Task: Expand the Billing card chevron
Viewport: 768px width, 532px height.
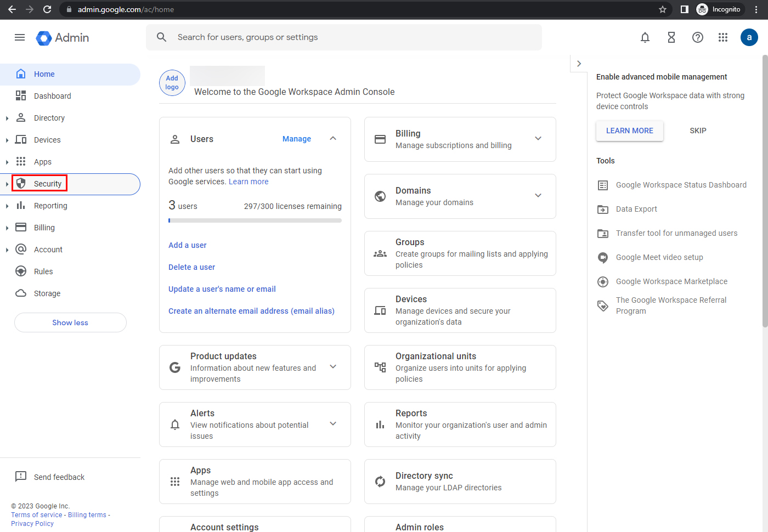Action: point(538,139)
